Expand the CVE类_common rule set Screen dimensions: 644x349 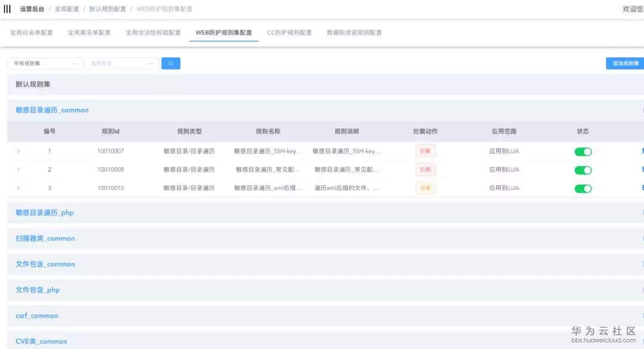326,341
